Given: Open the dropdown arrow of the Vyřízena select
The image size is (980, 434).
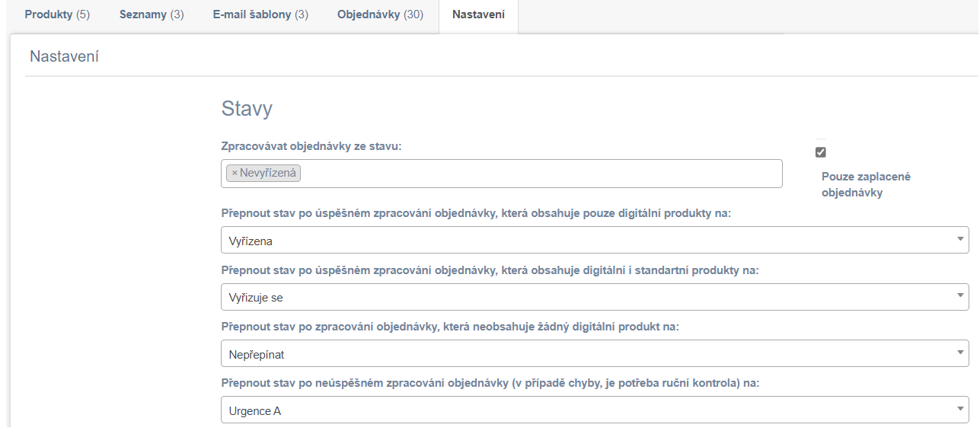Looking at the screenshot, I should (959, 240).
